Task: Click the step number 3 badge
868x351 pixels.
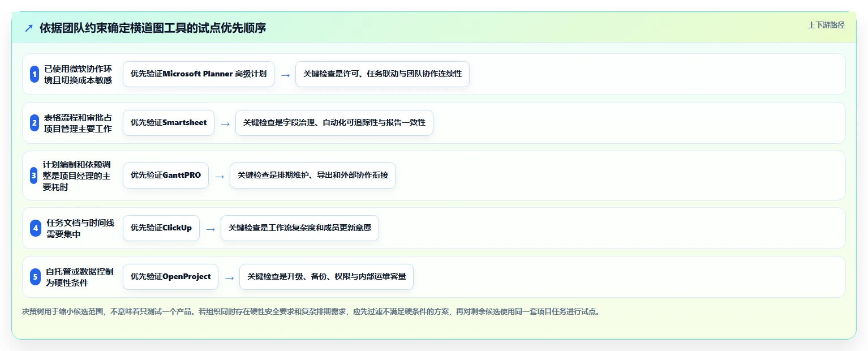Action: [34, 175]
